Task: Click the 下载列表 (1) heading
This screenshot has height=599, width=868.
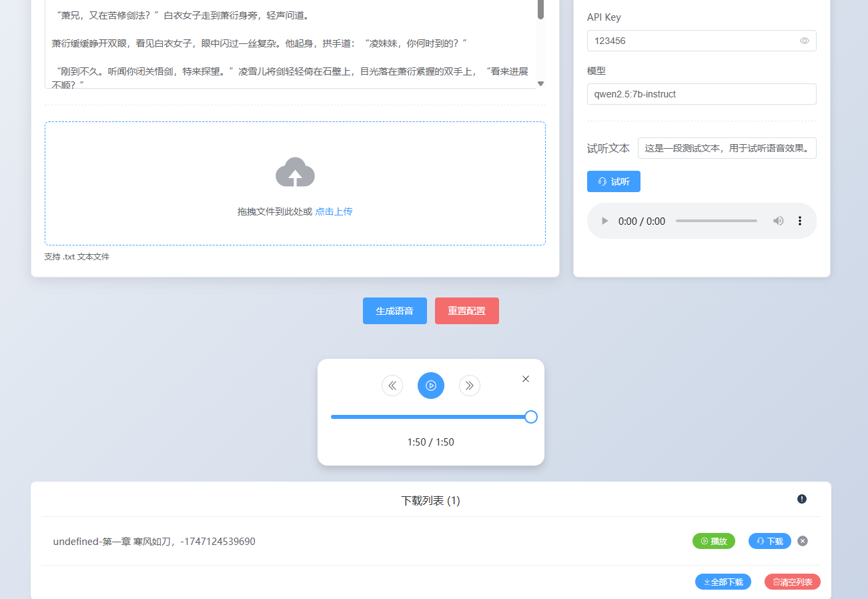Action: (x=430, y=500)
